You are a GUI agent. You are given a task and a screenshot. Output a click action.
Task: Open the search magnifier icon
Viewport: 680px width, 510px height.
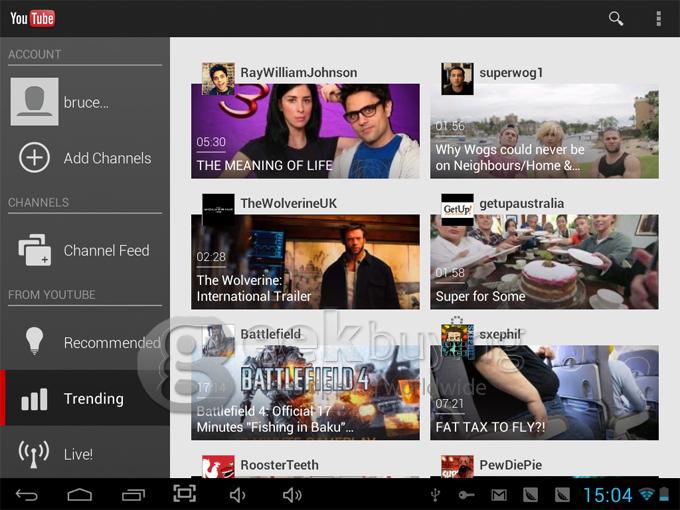(x=615, y=19)
